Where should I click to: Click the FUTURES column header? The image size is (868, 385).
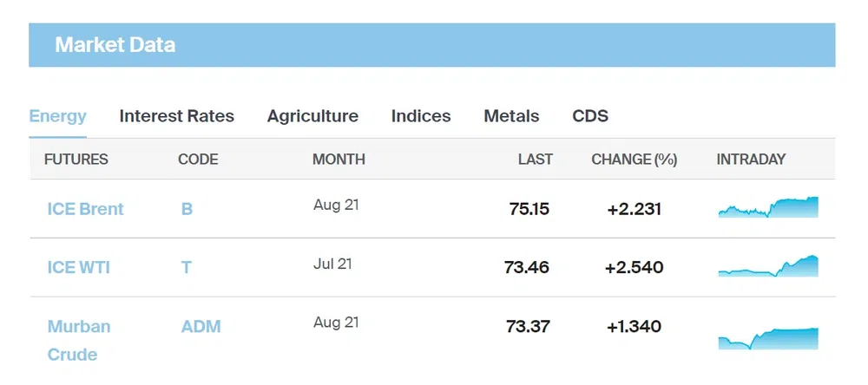pos(76,160)
